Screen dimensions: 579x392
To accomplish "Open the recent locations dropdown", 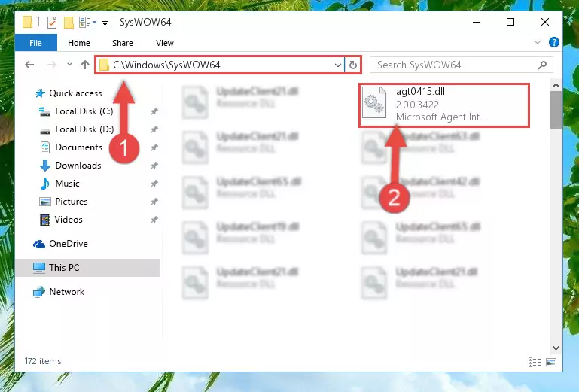I will pyautogui.click(x=69, y=65).
